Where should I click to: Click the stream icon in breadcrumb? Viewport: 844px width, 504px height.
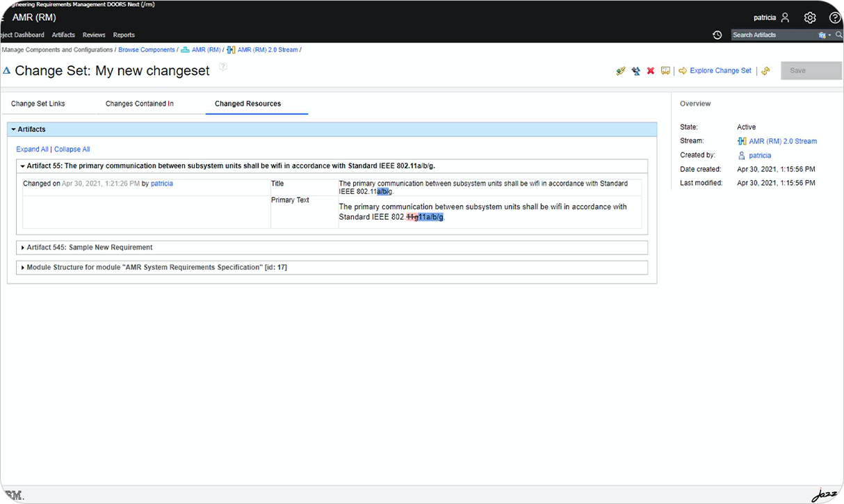pyautogui.click(x=231, y=50)
